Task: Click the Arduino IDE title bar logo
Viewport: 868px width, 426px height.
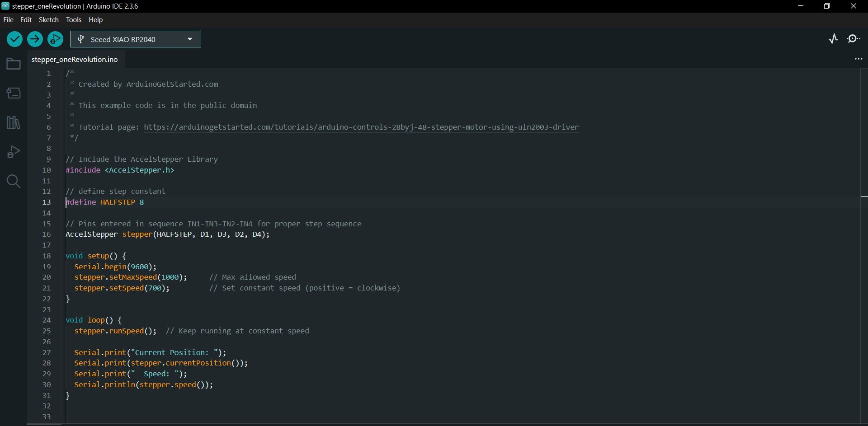Action: pyautogui.click(x=5, y=6)
